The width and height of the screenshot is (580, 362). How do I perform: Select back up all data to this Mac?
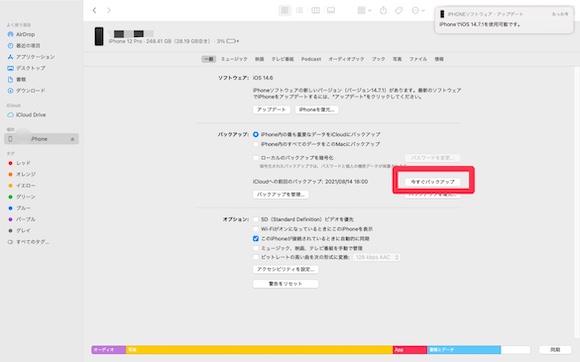coord(256,144)
